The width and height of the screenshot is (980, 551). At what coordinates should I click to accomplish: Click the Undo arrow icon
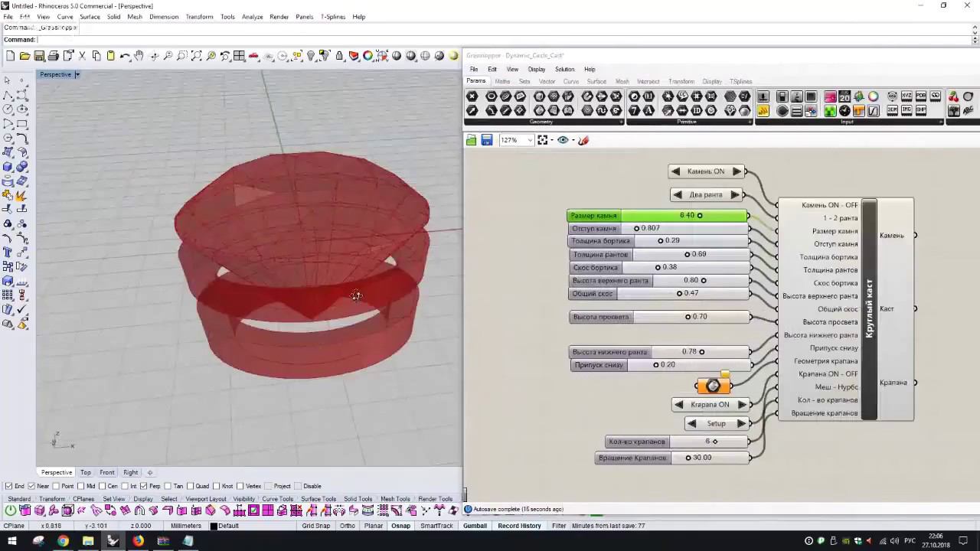coord(125,56)
